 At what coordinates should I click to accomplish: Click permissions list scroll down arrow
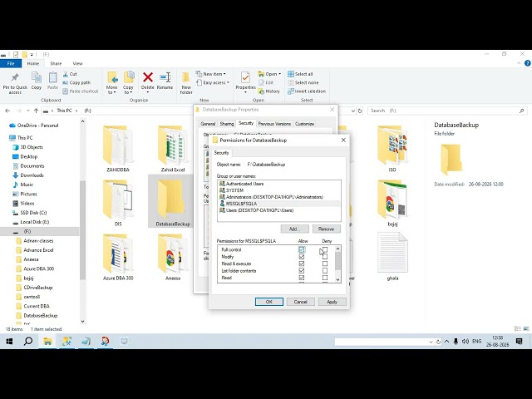point(337,279)
